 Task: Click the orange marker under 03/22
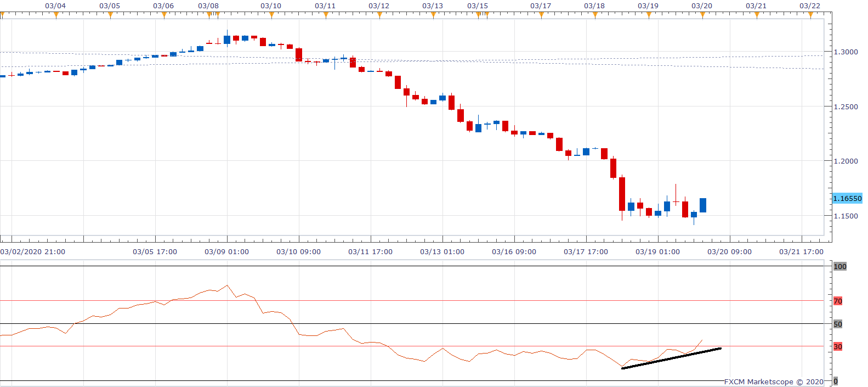pyautogui.click(x=810, y=15)
